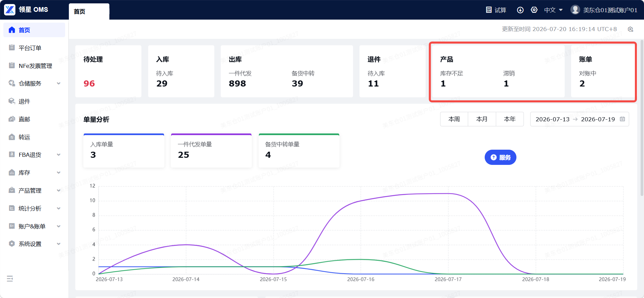644x298 pixels.
Task: Expand the 库存 submenu chevron
Action: [59, 173]
